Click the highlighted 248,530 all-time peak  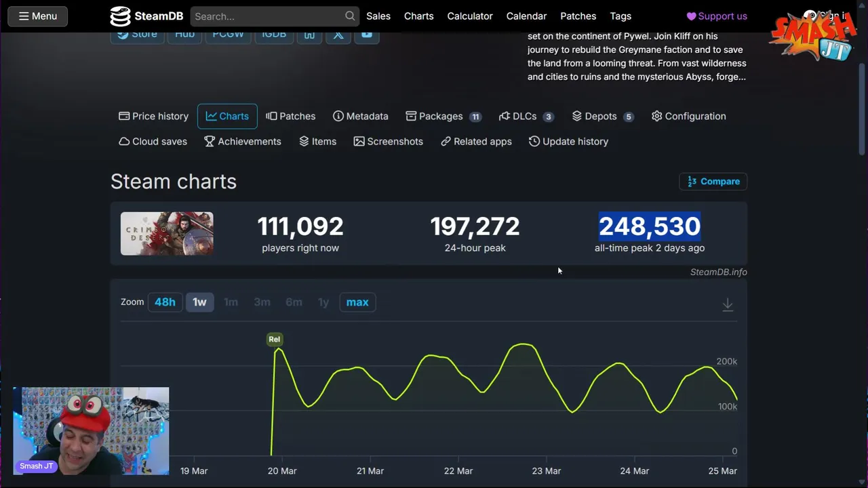pos(650,226)
